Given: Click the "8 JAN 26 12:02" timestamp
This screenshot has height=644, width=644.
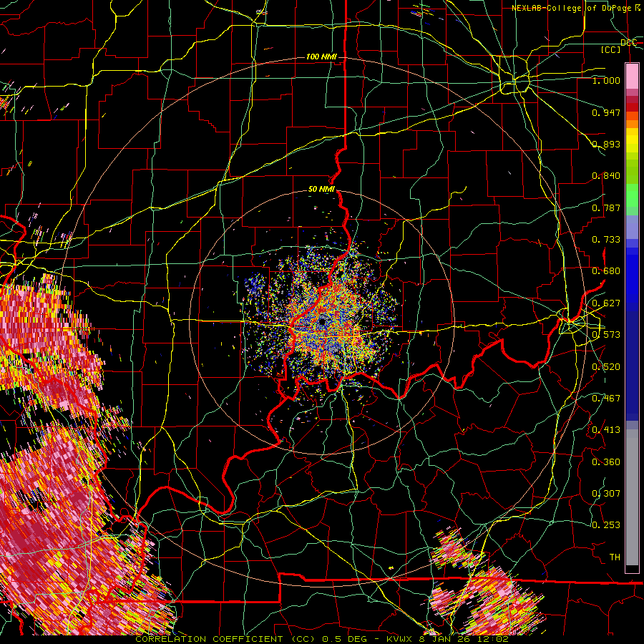Looking at the screenshot, I should coord(464,639).
